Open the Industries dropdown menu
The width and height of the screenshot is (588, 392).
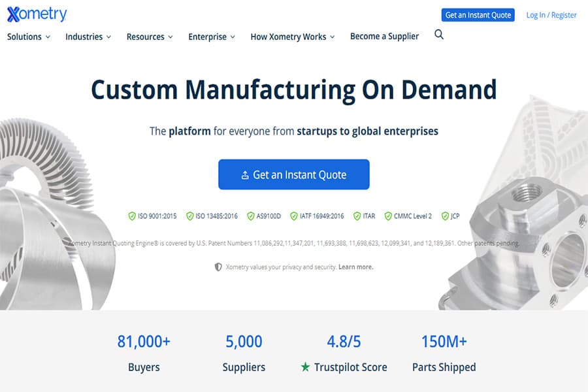point(84,37)
